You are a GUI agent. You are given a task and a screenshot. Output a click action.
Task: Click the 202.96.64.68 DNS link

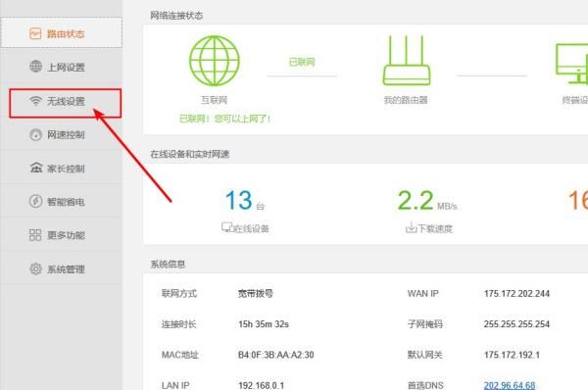point(510,385)
